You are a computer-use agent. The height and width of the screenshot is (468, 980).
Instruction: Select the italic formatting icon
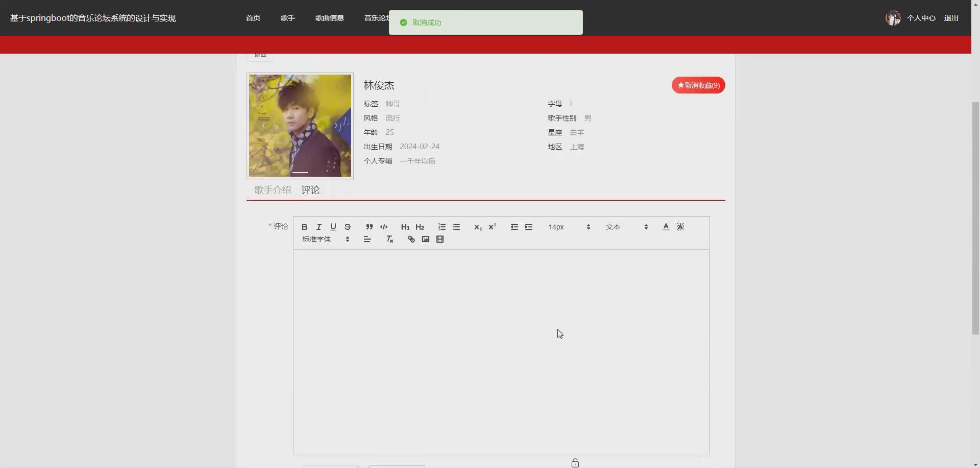pos(318,227)
